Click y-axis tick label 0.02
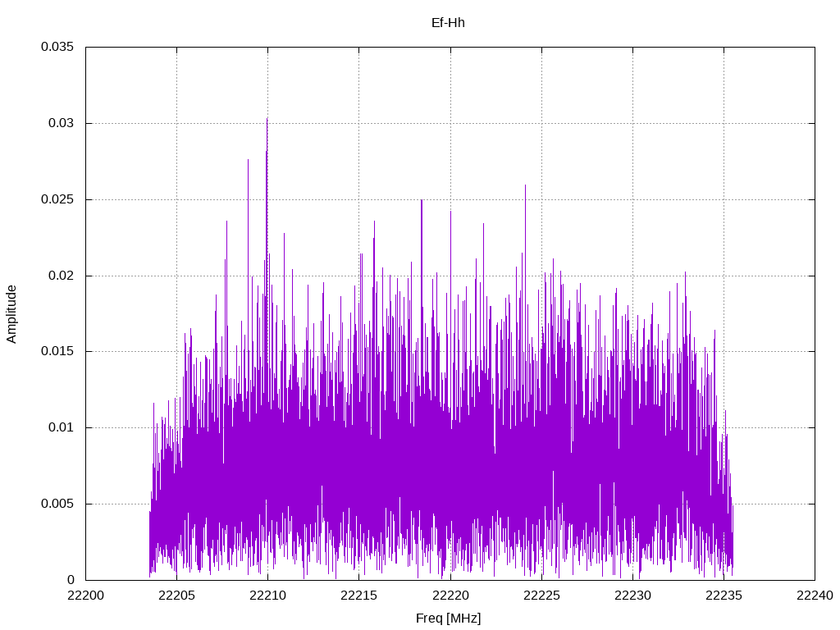This screenshot has height=630, width=840. tap(61, 276)
